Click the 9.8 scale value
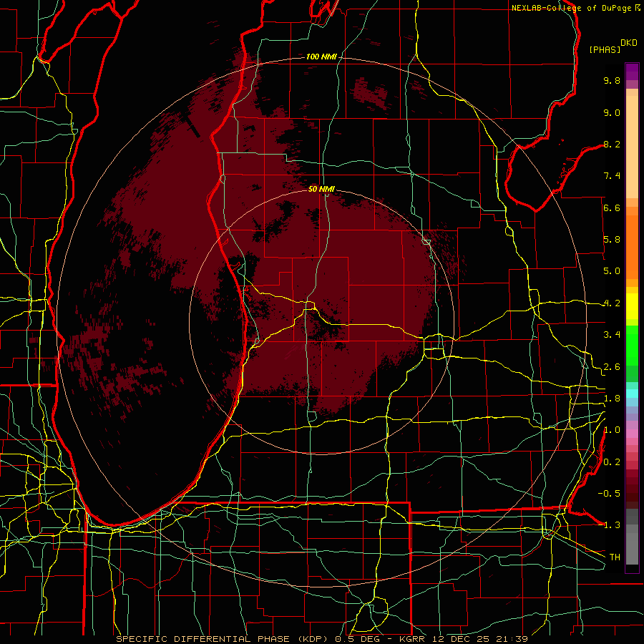Screen dimensions: 644x644 (612, 80)
